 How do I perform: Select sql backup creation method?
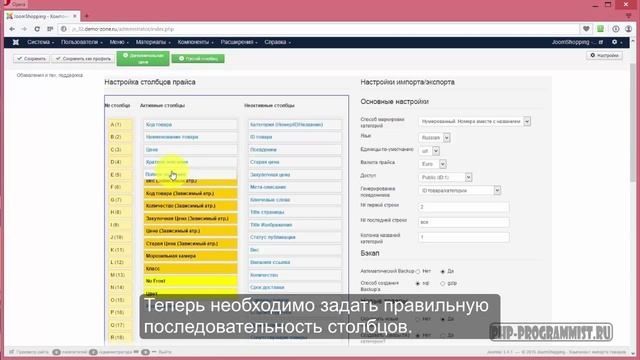(x=418, y=283)
